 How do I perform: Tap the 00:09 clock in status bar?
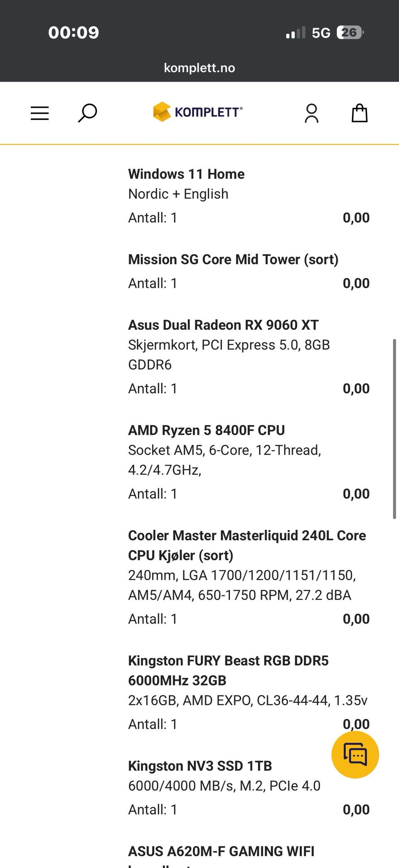coord(74,32)
